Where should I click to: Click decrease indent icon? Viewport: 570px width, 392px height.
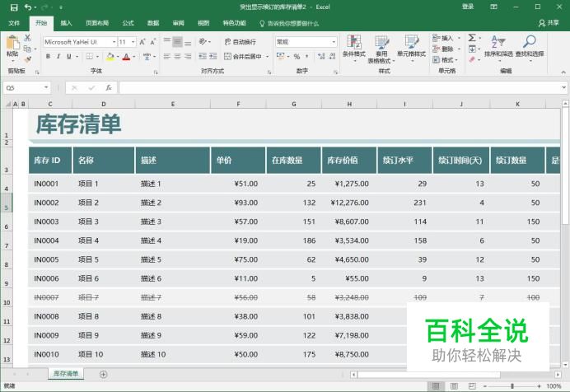pos(203,56)
